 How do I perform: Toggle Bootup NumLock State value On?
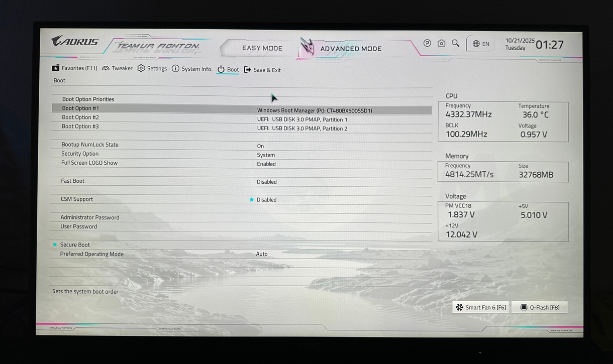[x=260, y=146]
